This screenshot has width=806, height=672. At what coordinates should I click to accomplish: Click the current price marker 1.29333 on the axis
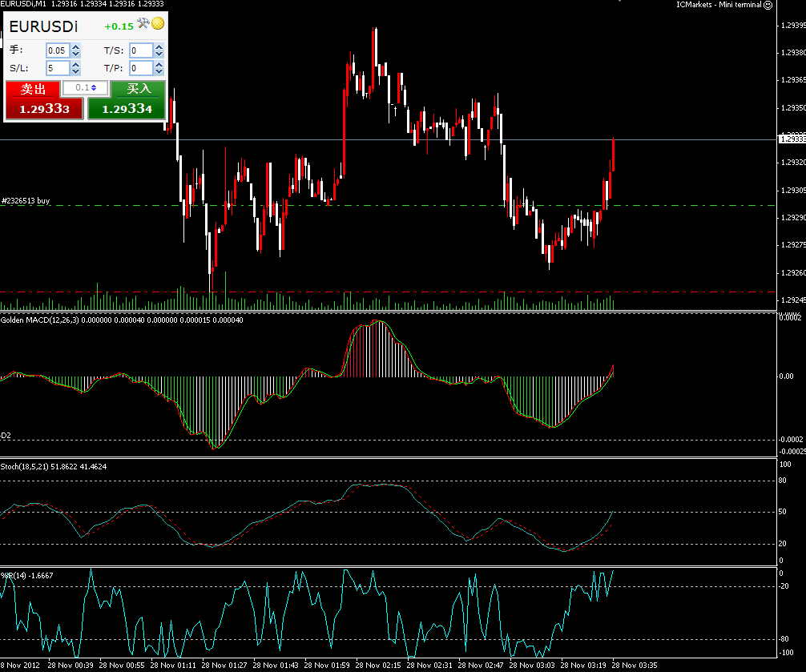tap(792, 139)
